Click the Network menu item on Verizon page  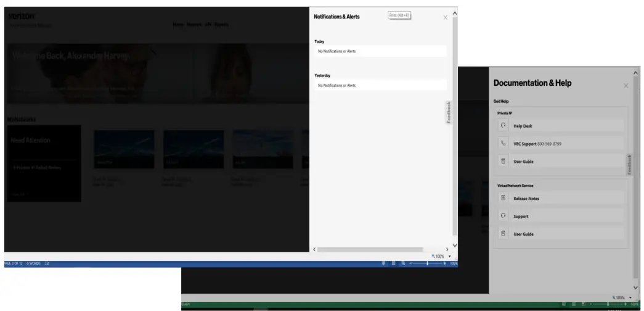click(194, 25)
